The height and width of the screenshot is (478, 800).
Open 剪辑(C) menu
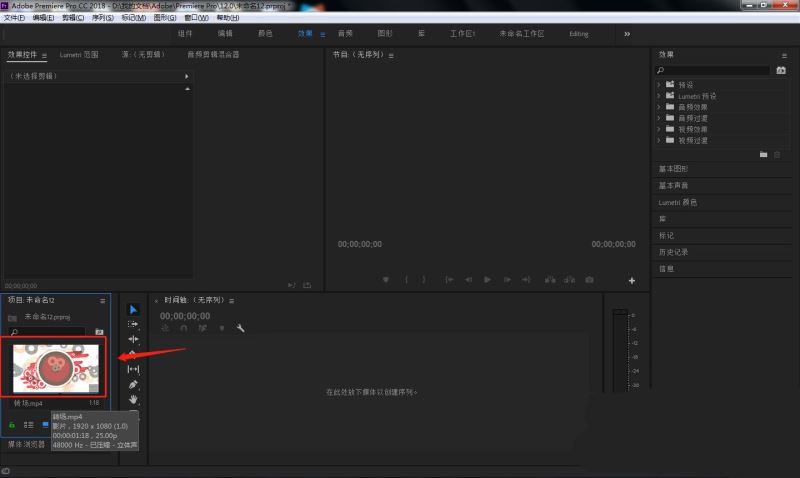[x=73, y=18]
